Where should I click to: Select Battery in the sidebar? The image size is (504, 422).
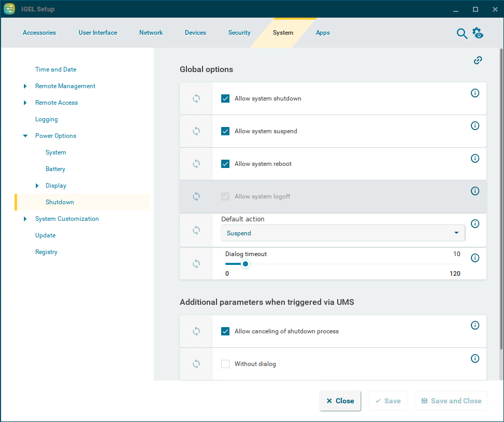55,169
